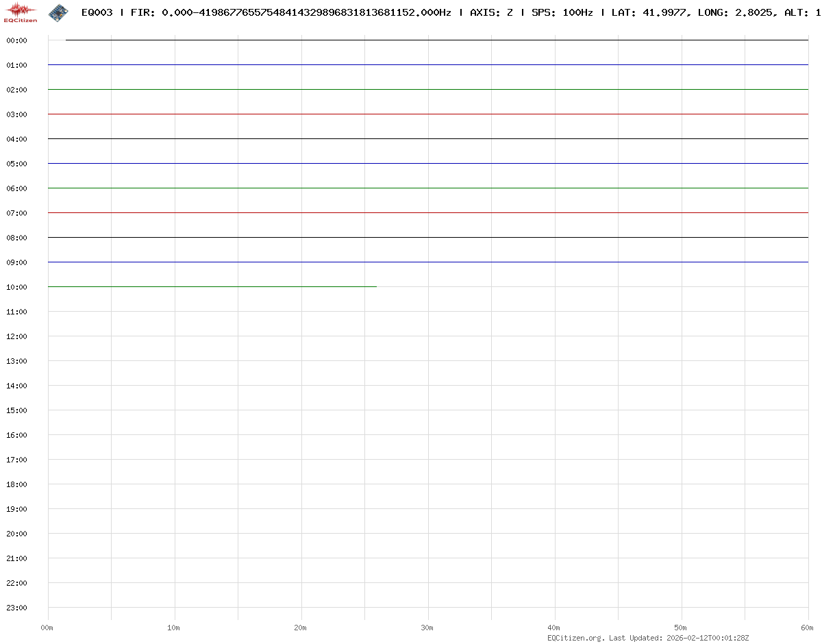Click the 30m label on the minute axis

[427, 628]
